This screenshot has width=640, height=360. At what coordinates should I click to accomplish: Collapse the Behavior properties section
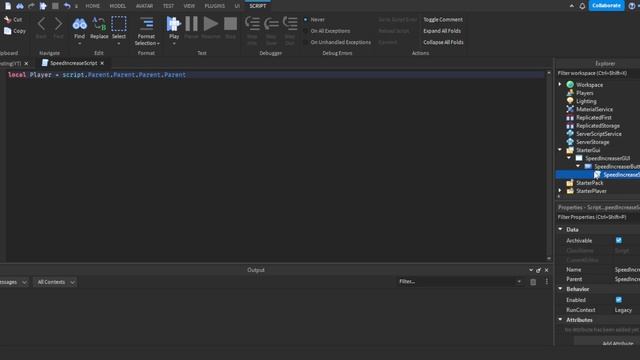(x=560, y=289)
